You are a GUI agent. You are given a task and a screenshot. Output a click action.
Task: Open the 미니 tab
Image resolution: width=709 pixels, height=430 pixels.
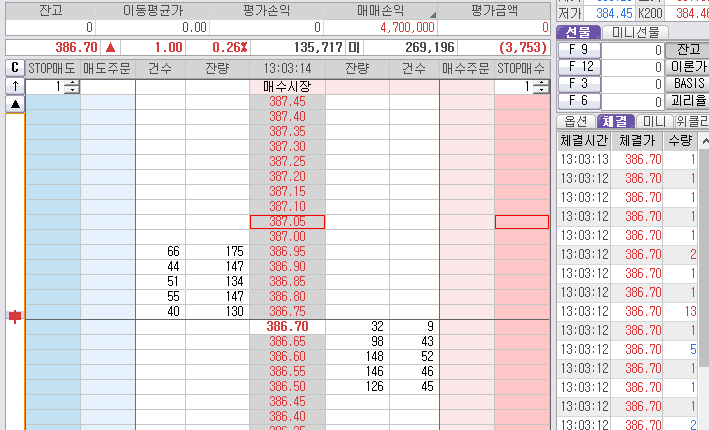[654, 121]
